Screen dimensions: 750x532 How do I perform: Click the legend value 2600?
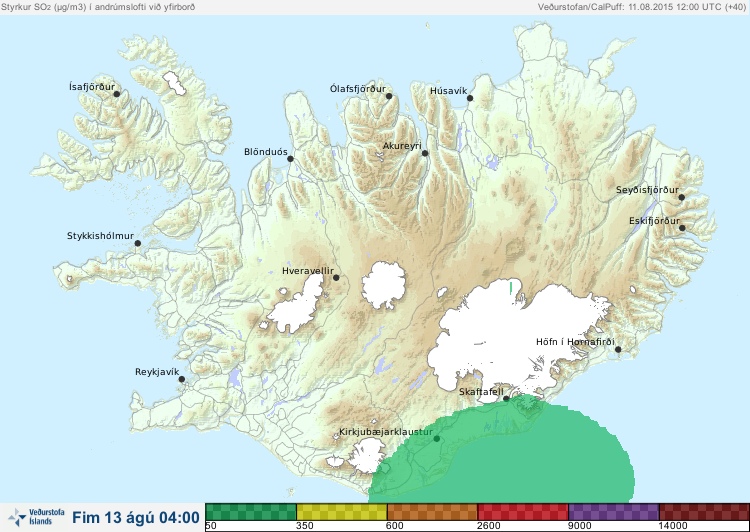(488, 526)
